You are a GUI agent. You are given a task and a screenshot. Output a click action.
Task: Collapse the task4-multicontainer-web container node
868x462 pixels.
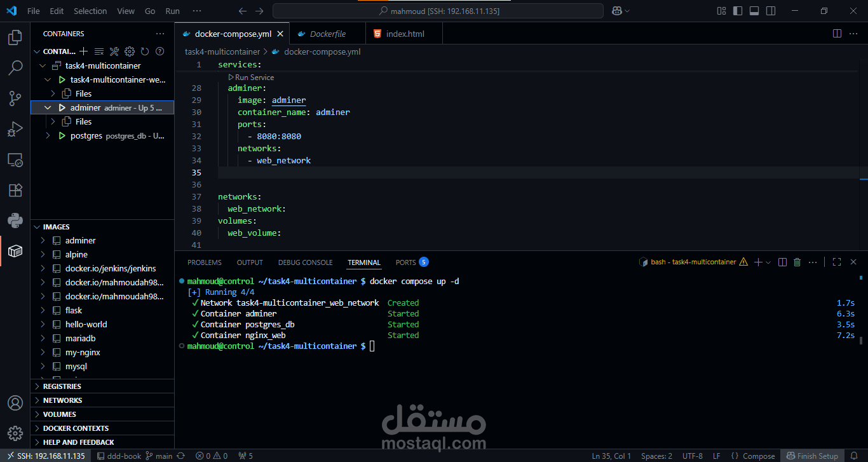tap(48, 79)
